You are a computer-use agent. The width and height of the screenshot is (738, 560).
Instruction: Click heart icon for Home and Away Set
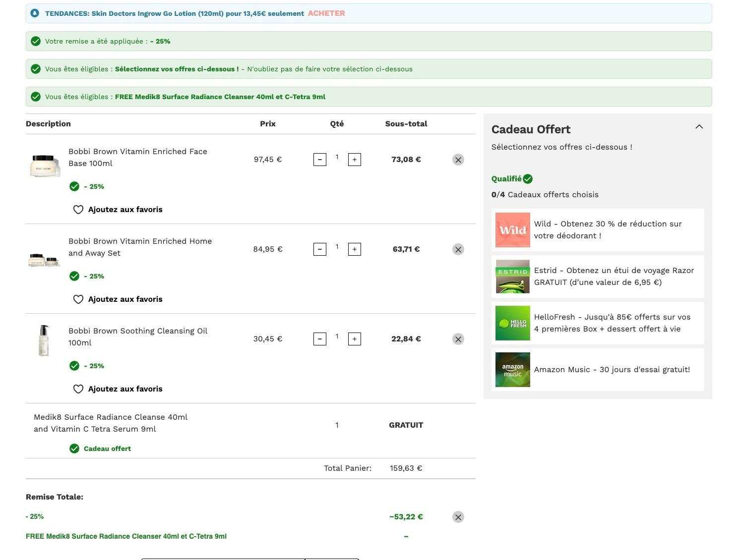78,299
